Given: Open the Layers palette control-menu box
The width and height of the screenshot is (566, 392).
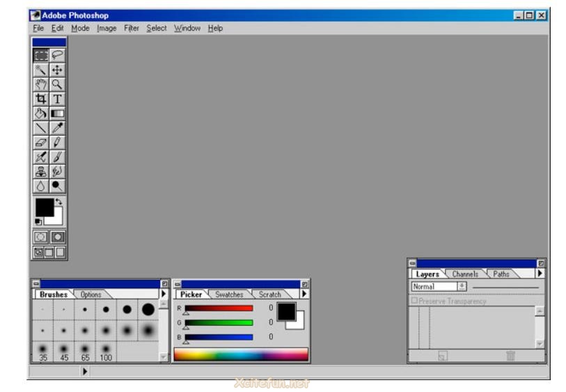Looking at the screenshot, I should [x=413, y=263].
